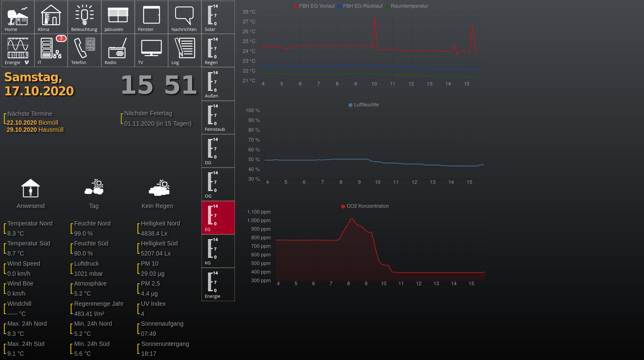Switch to the Solar chart tab

click(x=218, y=17)
